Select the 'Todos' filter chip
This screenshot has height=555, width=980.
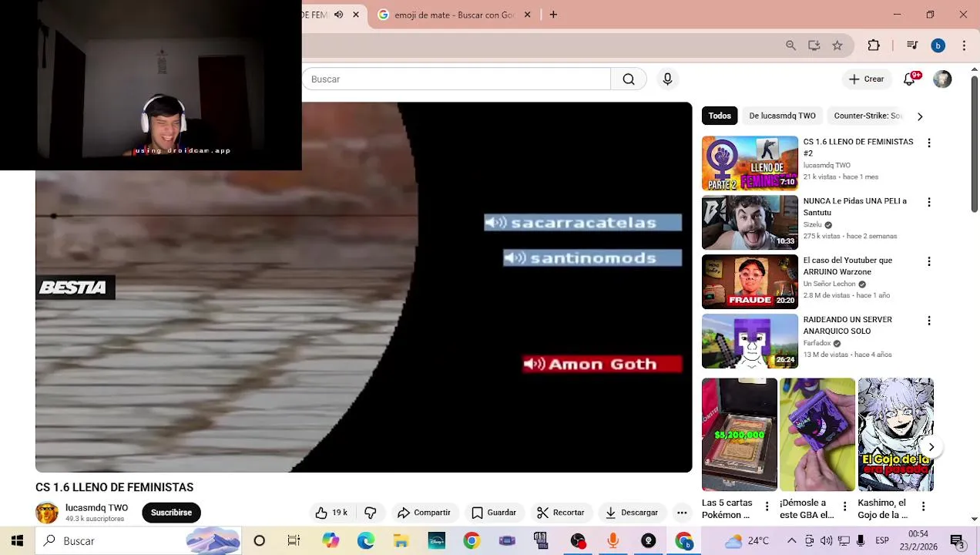tap(720, 116)
